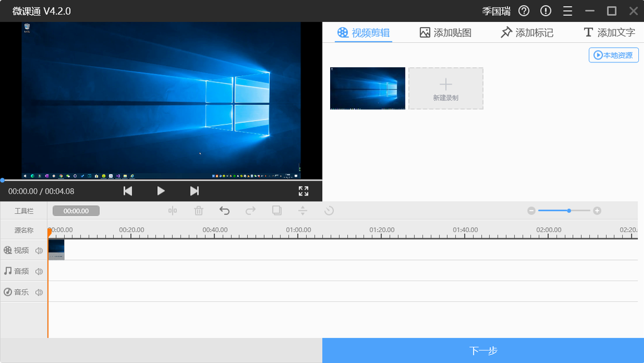Open the help question mark icon
The width and height of the screenshot is (644, 363).
[x=524, y=11]
